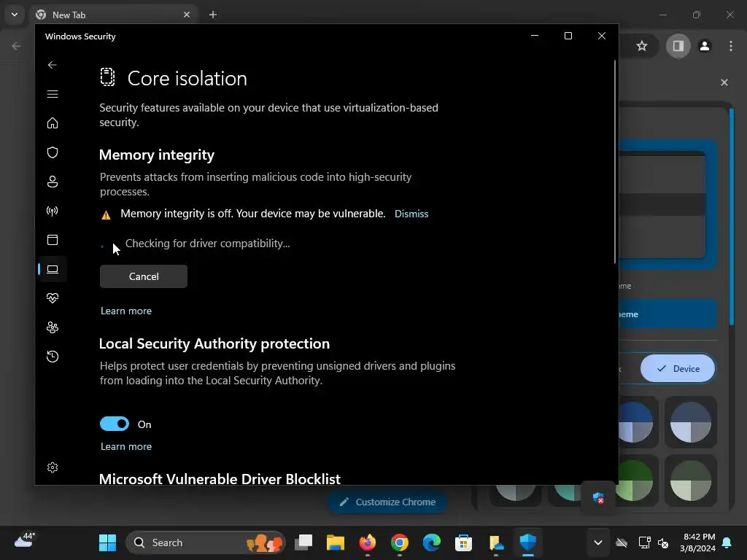Select Device theme mode in Chrome panel

[678, 368]
